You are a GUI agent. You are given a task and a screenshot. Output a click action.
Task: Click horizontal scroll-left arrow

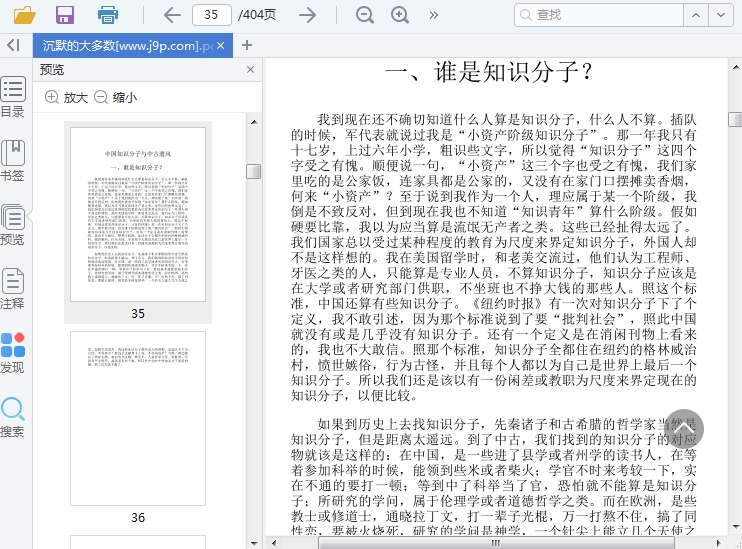coord(273,543)
